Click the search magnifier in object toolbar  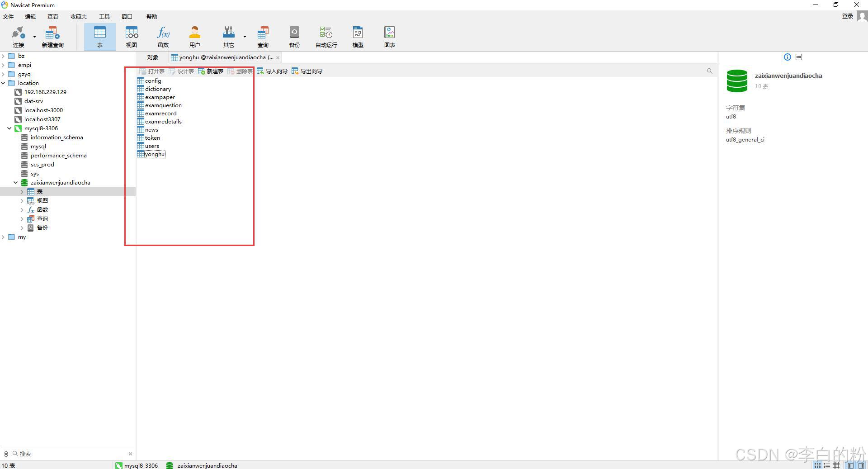pos(709,71)
